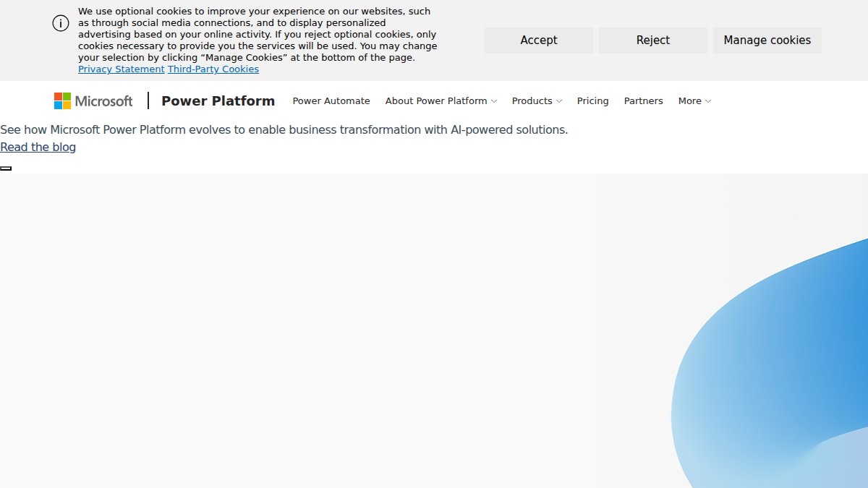Open the Partners page

click(643, 101)
